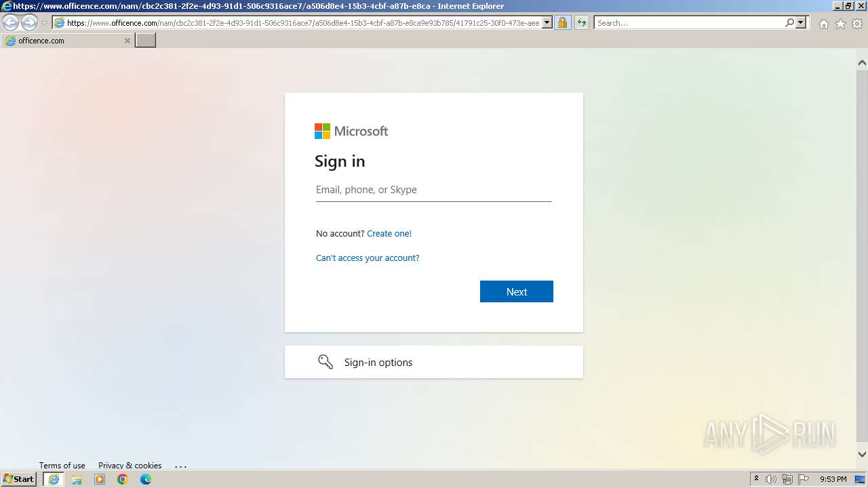Click Can't access your account? link
This screenshot has width=868, height=488.
pos(368,258)
